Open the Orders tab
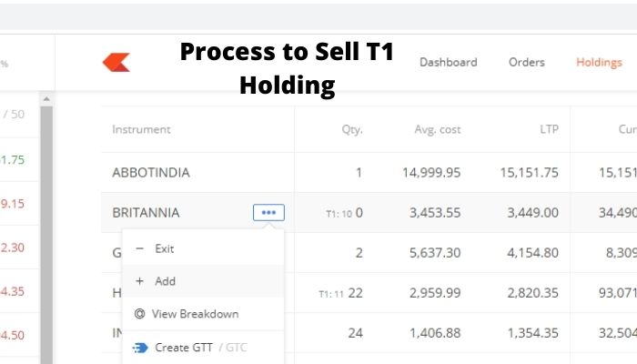Image resolution: width=637 pixels, height=364 pixels. 527,62
